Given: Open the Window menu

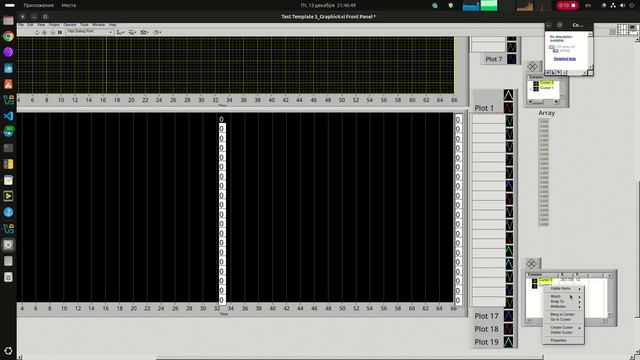Looking at the screenshot, I should click(98, 25).
